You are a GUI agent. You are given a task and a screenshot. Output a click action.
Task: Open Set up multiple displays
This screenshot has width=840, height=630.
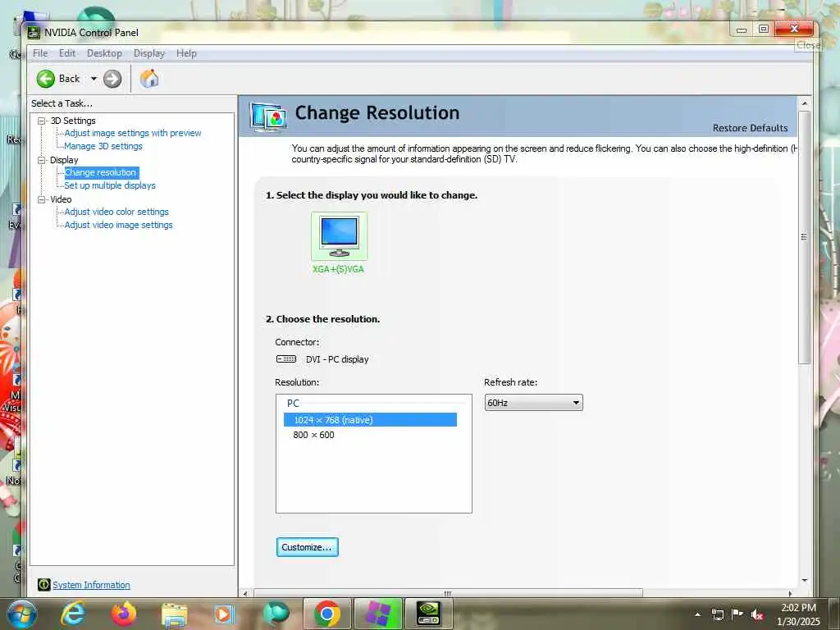tap(110, 185)
